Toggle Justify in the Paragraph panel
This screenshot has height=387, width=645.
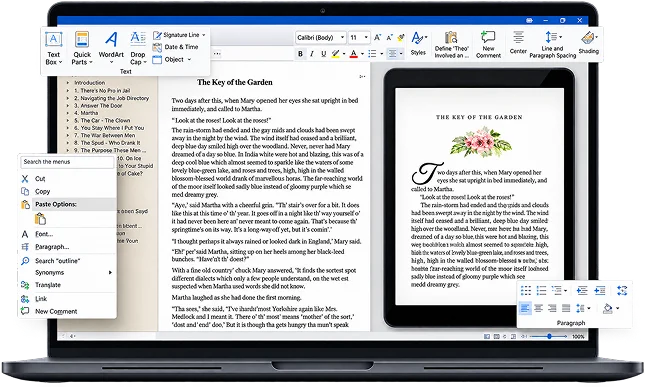566,308
